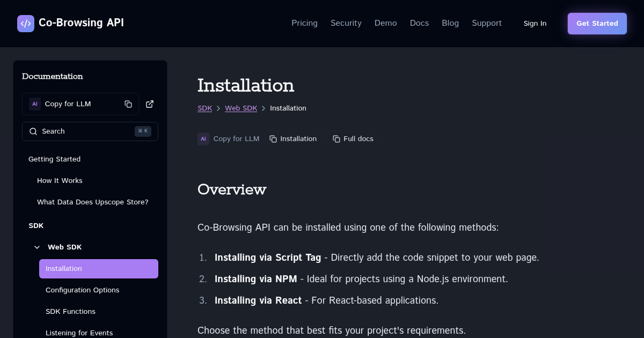
Task: Select the SDK section heading in sidebar
Action: (36, 226)
